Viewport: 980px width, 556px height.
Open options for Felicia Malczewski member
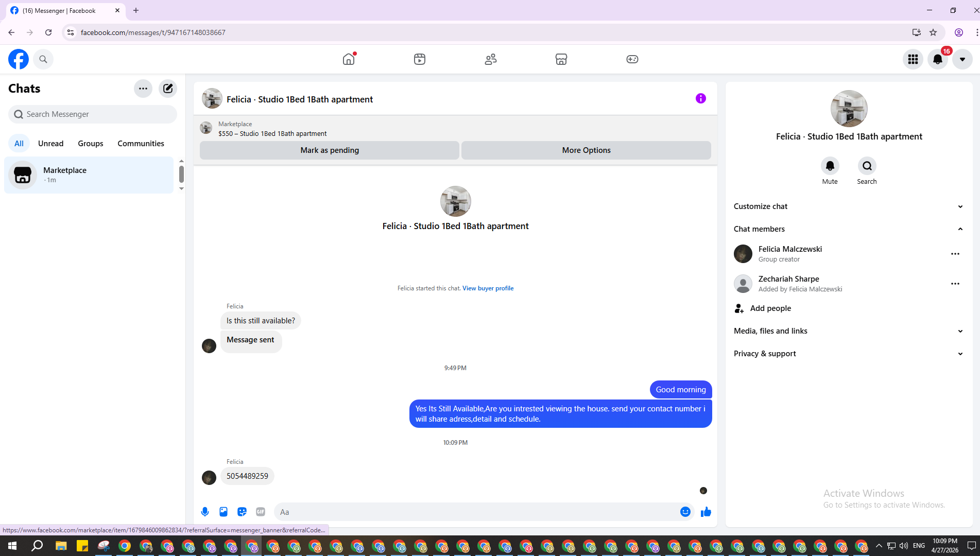coord(955,254)
